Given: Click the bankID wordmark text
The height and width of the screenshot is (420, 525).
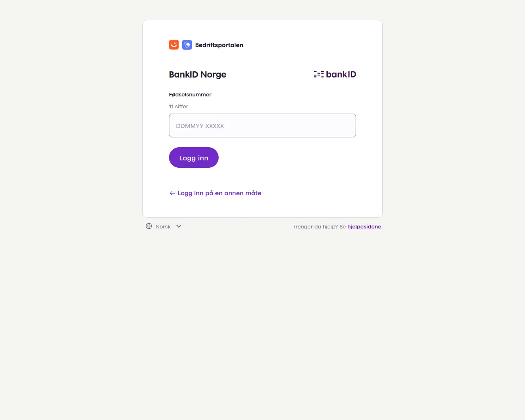Looking at the screenshot, I should pyautogui.click(x=341, y=74).
